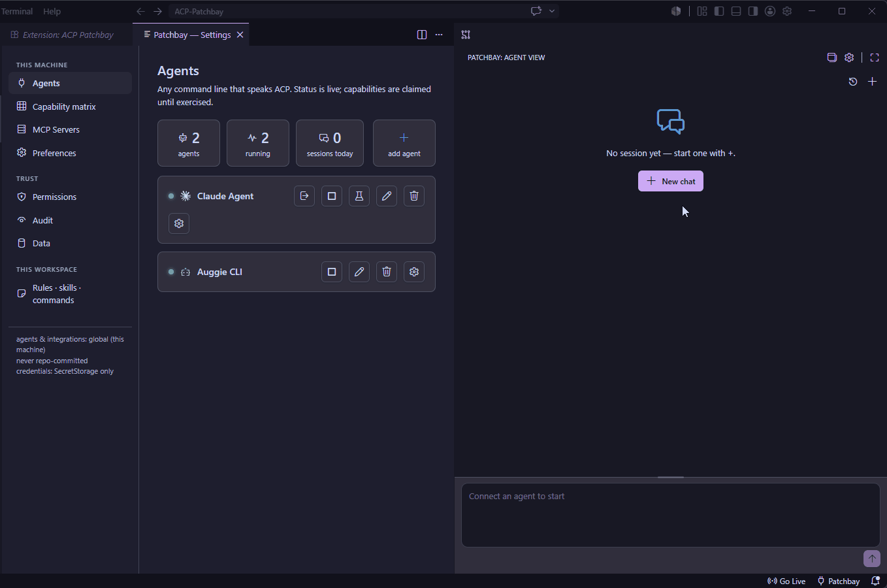887x588 pixels.
Task: Open the Data section
Action: click(x=70, y=243)
